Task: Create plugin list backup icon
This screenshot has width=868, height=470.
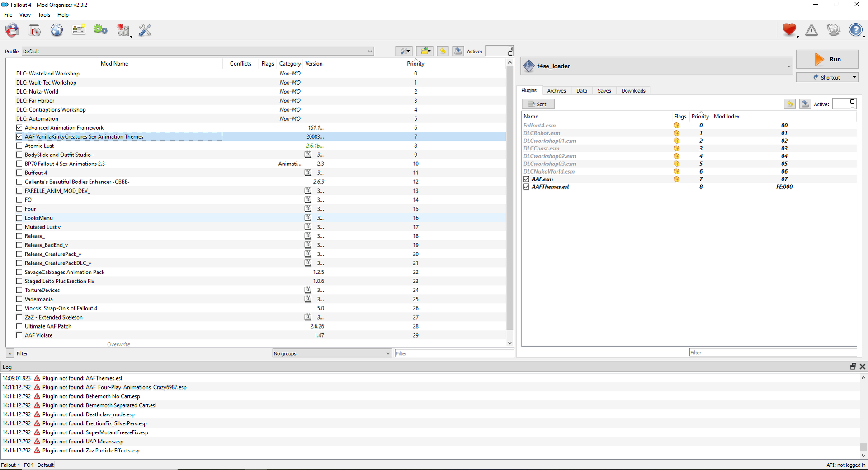Action: pos(805,104)
